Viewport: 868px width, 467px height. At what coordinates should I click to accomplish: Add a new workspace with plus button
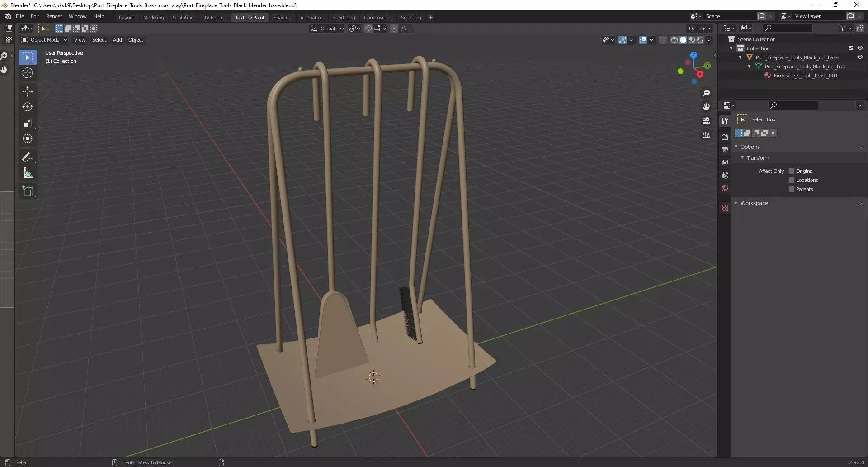pyautogui.click(x=430, y=18)
